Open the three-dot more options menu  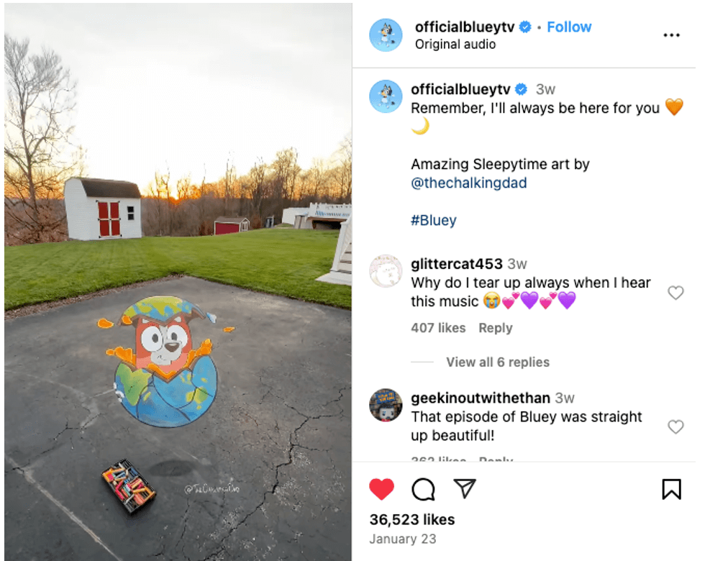(x=671, y=35)
